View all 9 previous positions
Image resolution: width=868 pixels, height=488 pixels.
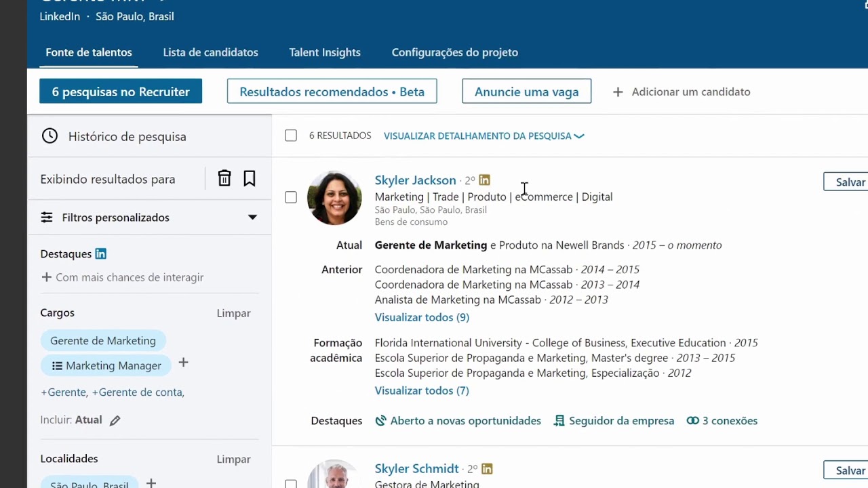pyautogui.click(x=422, y=317)
